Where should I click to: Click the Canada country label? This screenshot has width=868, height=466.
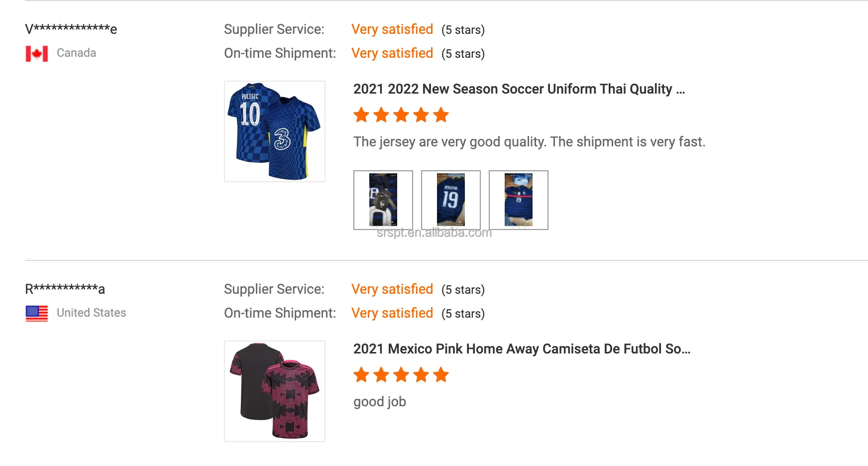77,53
